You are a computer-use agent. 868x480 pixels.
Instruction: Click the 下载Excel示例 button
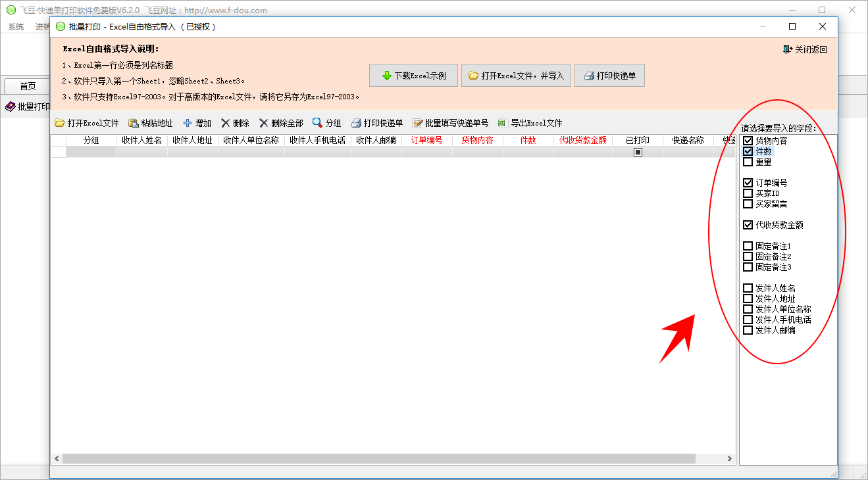click(413, 76)
